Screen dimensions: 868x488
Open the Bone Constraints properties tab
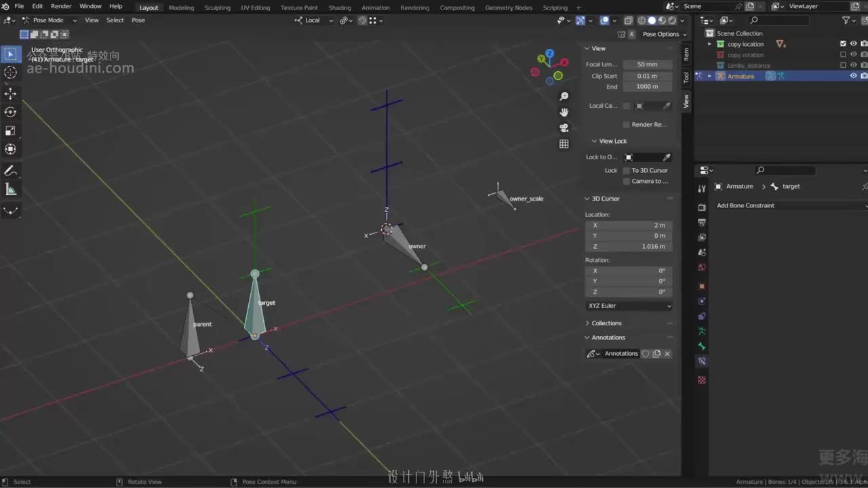pos(702,362)
